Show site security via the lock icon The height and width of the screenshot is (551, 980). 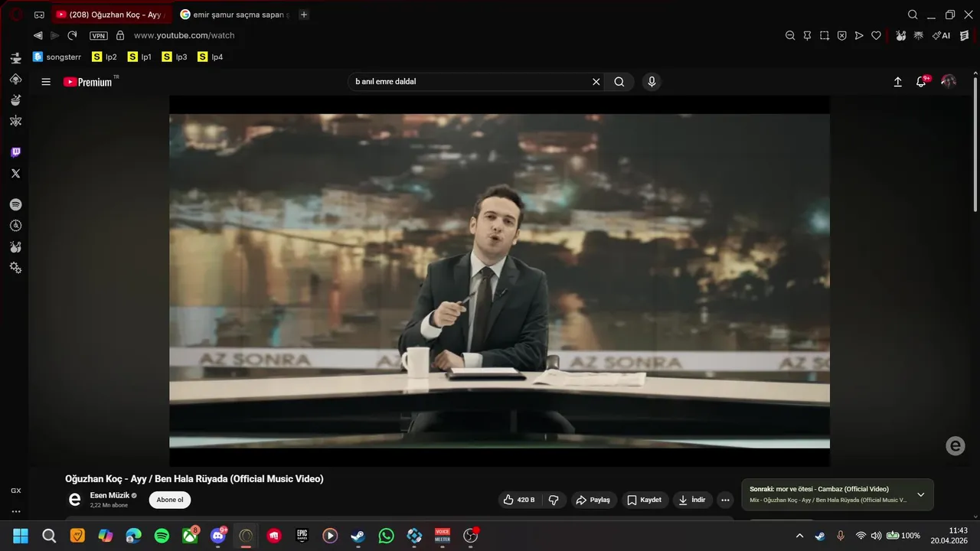pos(119,35)
